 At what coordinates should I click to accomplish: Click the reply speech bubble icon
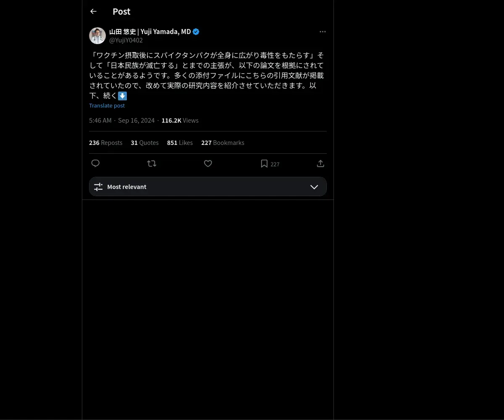pos(95,163)
